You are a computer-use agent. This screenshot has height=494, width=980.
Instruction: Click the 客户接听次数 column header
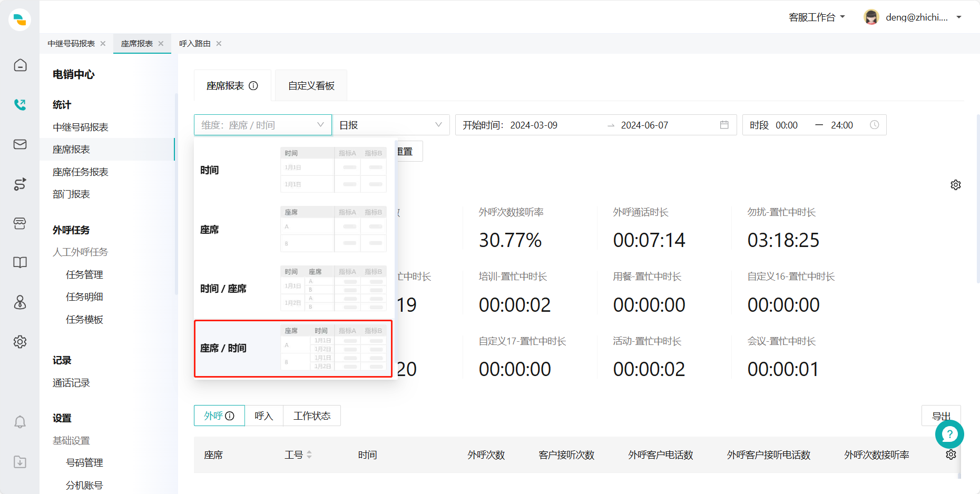[x=566, y=455]
